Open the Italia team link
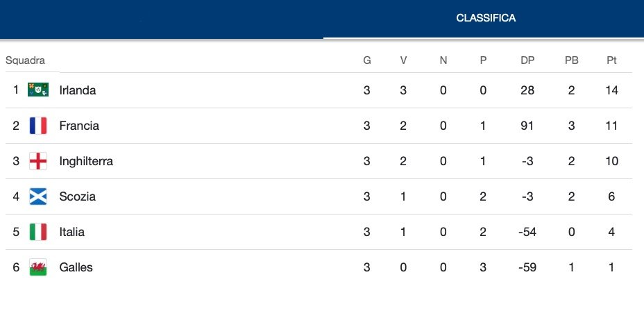The image size is (644, 311). 72,232
